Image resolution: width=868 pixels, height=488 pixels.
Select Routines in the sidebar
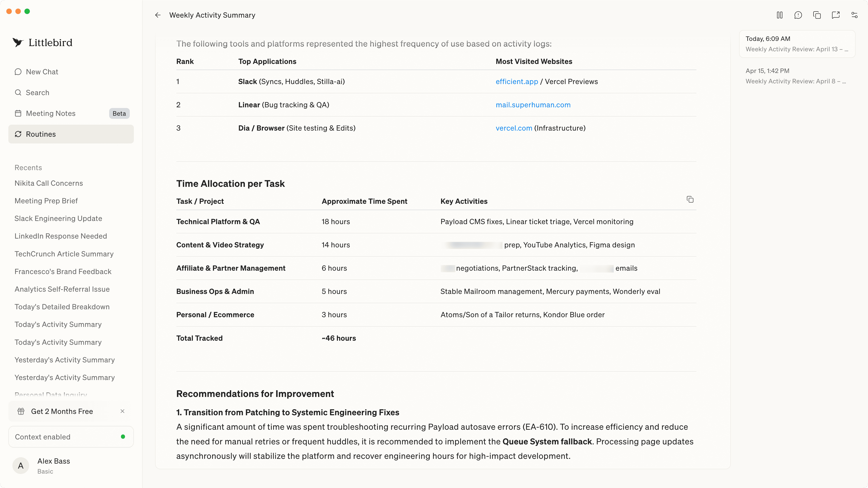point(41,134)
